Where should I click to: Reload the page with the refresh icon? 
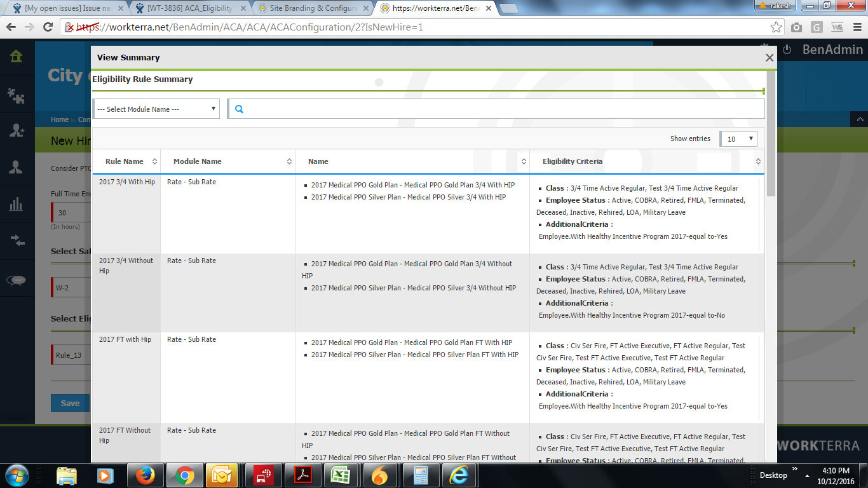pos(48,27)
